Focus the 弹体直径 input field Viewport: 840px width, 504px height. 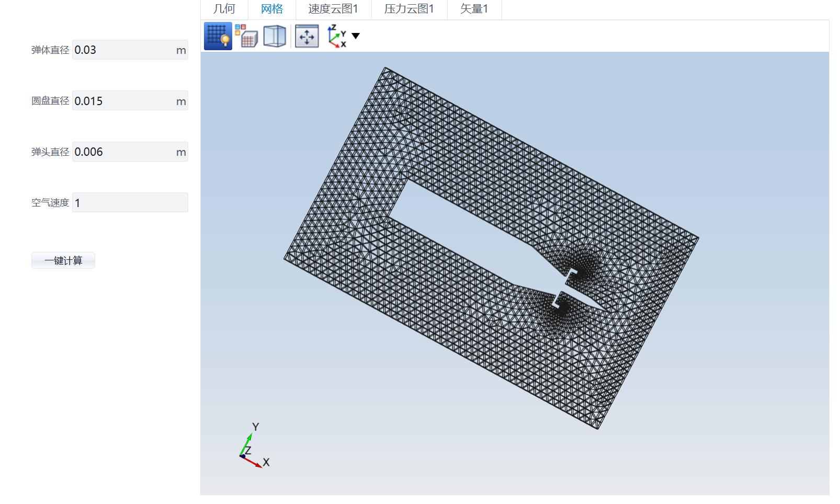(x=130, y=50)
